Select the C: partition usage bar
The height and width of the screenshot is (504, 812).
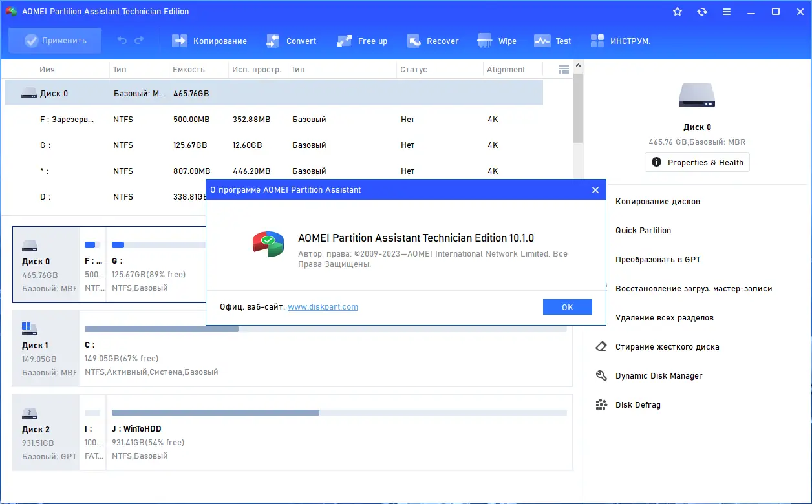click(323, 328)
